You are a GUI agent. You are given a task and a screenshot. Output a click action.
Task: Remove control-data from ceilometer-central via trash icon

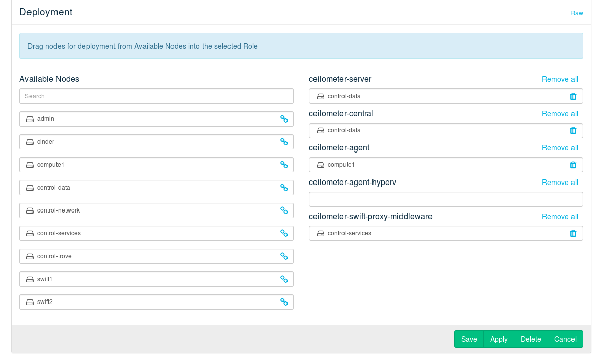[573, 130]
